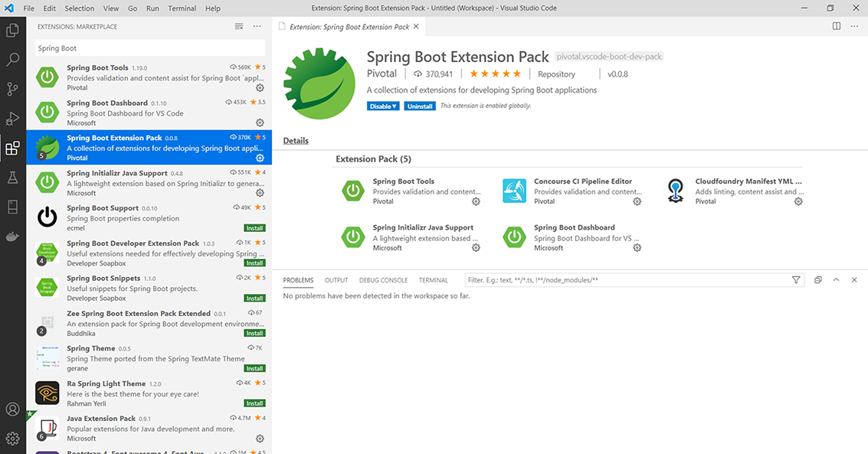Viewport: 868px width, 454px height.
Task: Click the Split Editor icon
Action: coord(836,25)
